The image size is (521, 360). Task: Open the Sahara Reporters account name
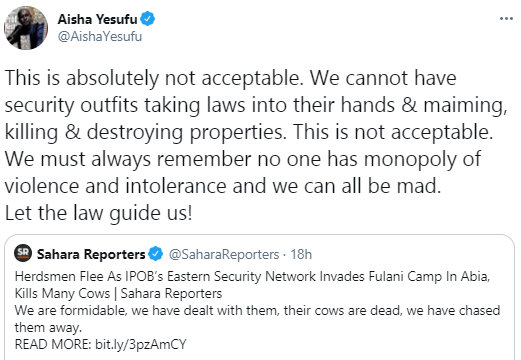[x=91, y=254]
